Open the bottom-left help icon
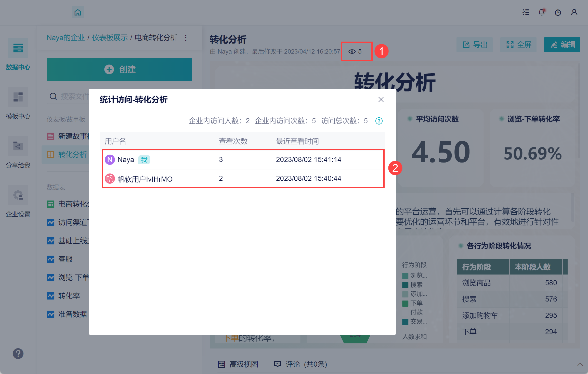588x374 pixels. [18, 354]
